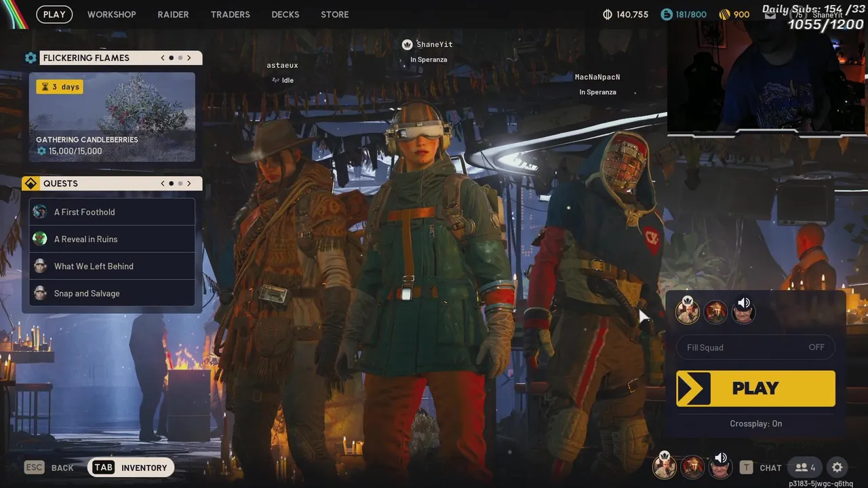
Task: Open the Raider tab
Action: pyautogui.click(x=173, y=14)
